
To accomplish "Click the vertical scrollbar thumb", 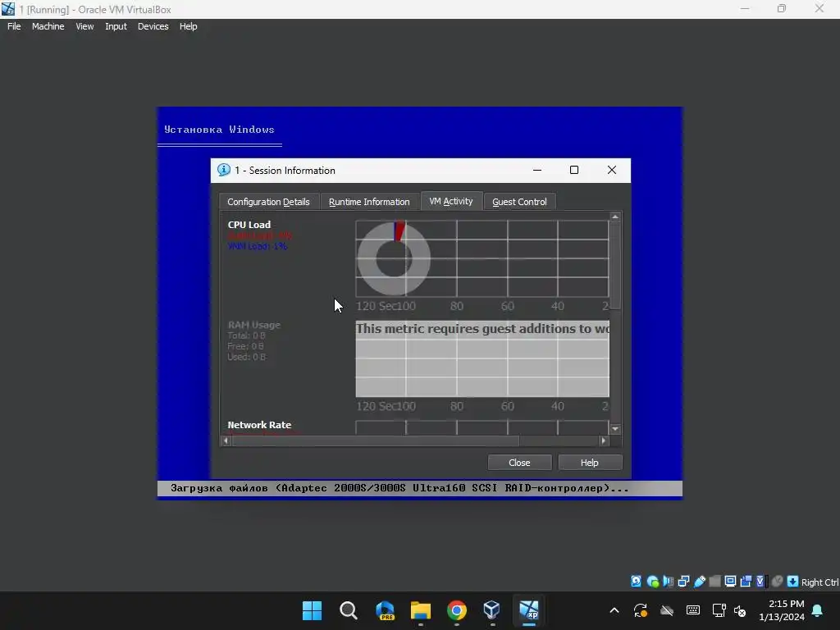I will (615, 265).
